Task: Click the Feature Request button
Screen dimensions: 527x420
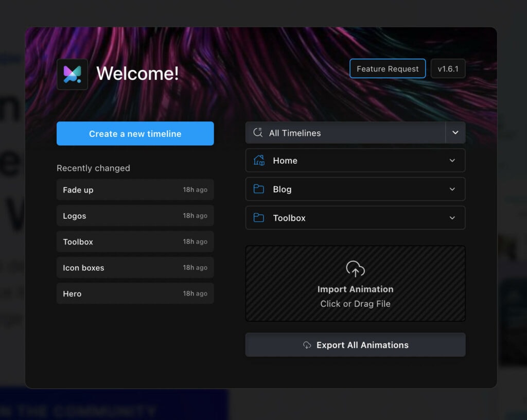Action: click(388, 68)
